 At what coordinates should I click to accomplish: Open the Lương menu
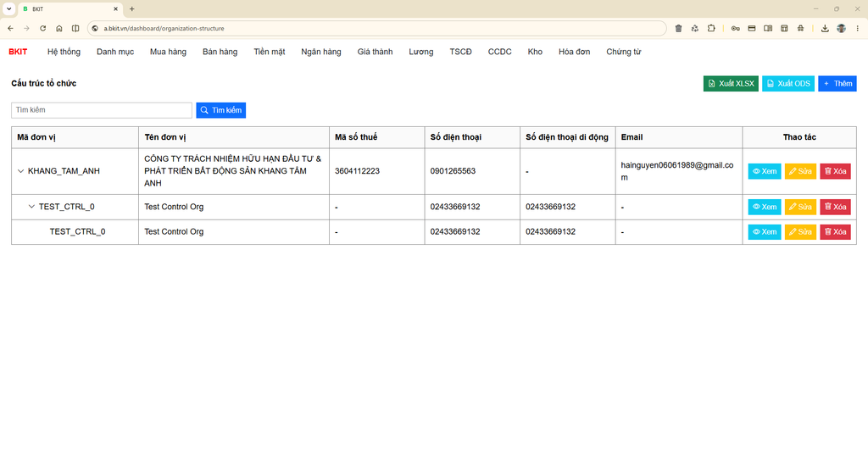[x=421, y=52]
